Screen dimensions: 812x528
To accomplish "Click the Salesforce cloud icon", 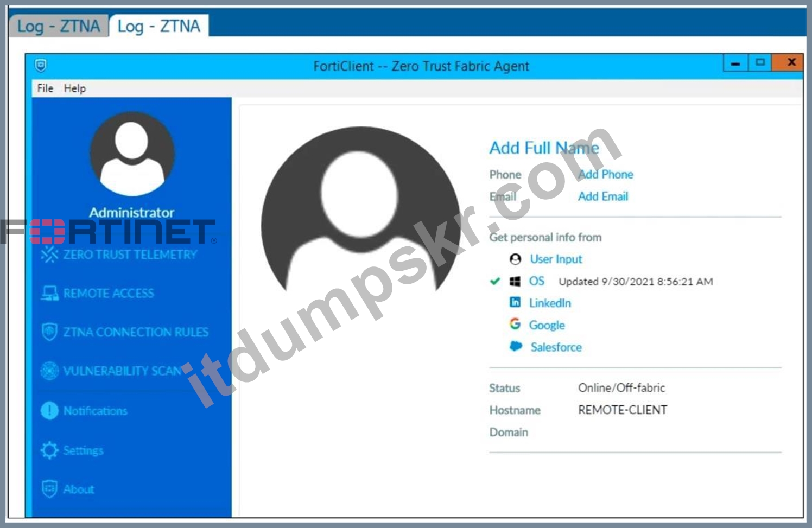I will coord(516,346).
